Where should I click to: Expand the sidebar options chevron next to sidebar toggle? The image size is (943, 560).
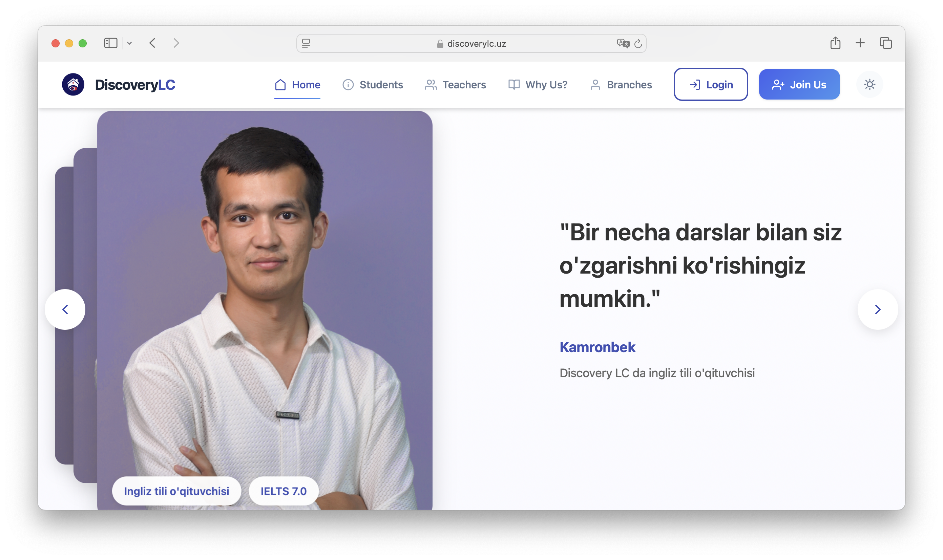pos(130,43)
